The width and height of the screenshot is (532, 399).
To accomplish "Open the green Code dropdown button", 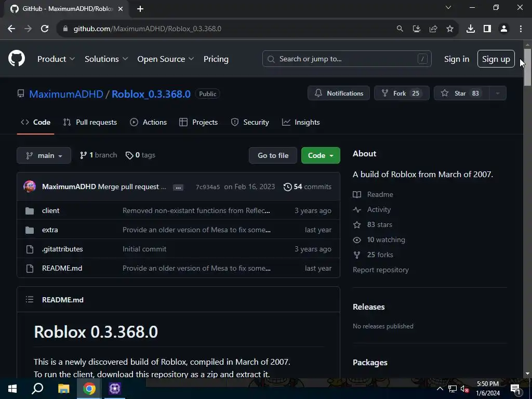I will 321,155.
